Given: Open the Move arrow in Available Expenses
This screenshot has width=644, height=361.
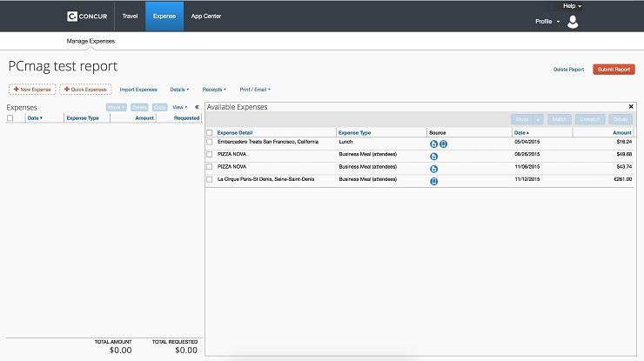Looking at the screenshot, I should point(538,119).
